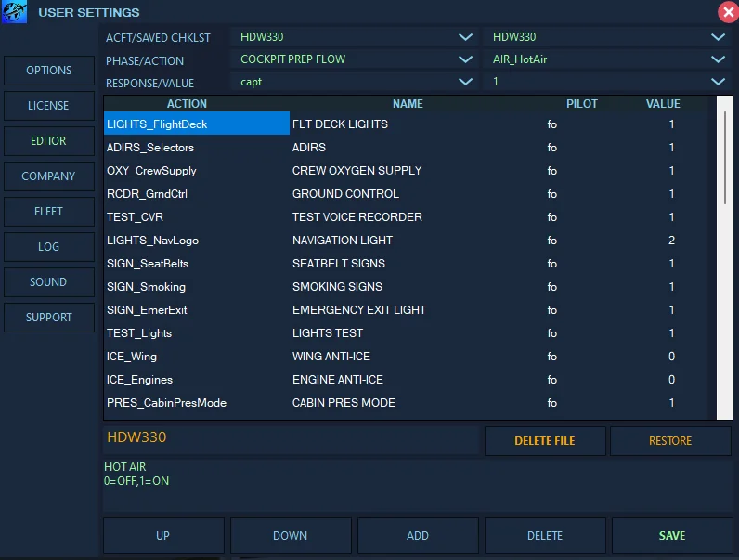The height and width of the screenshot is (560, 739).
Task: Open the SOUND section
Action: click(x=49, y=282)
